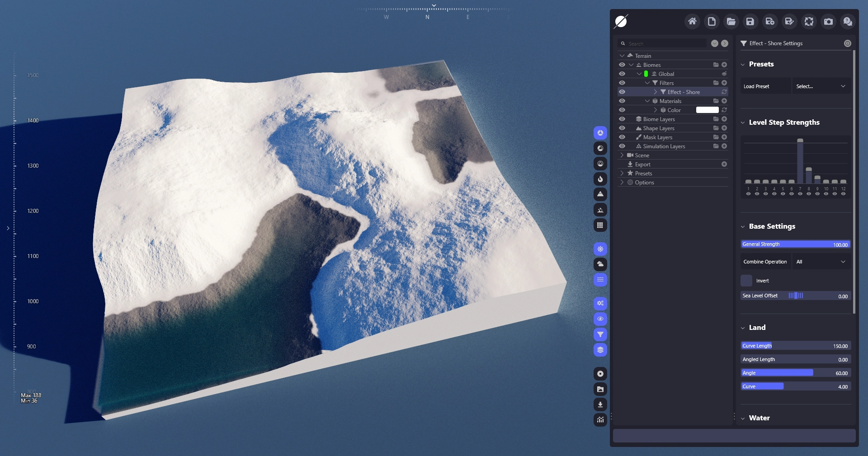Click the Home icon in top toolbar
The width and height of the screenshot is (868, 456).
(692, 21)
